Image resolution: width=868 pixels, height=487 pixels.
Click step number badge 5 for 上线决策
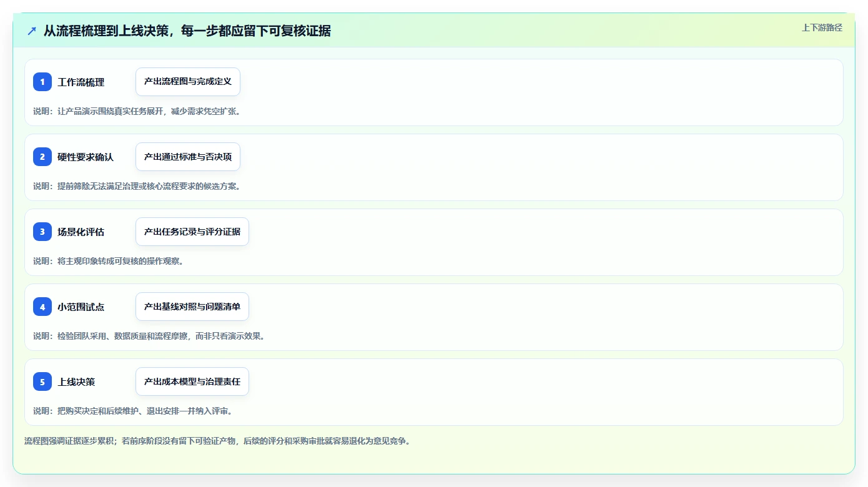point(42,381)
